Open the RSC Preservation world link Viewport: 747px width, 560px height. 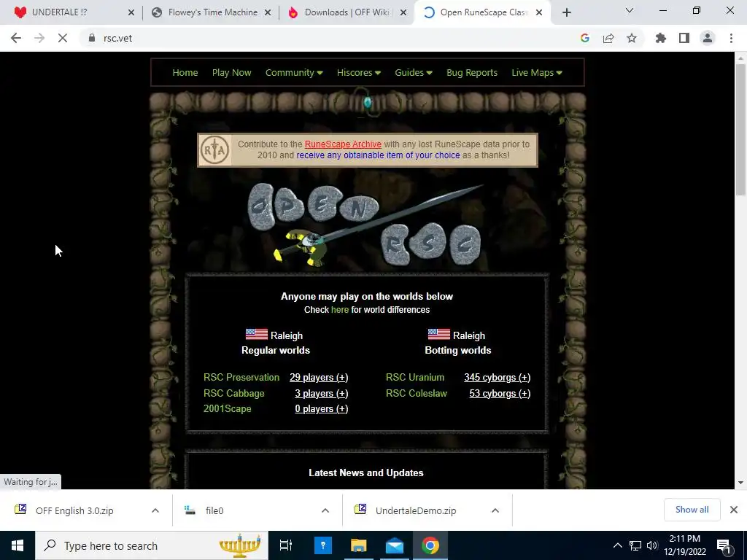click(241, 377)
